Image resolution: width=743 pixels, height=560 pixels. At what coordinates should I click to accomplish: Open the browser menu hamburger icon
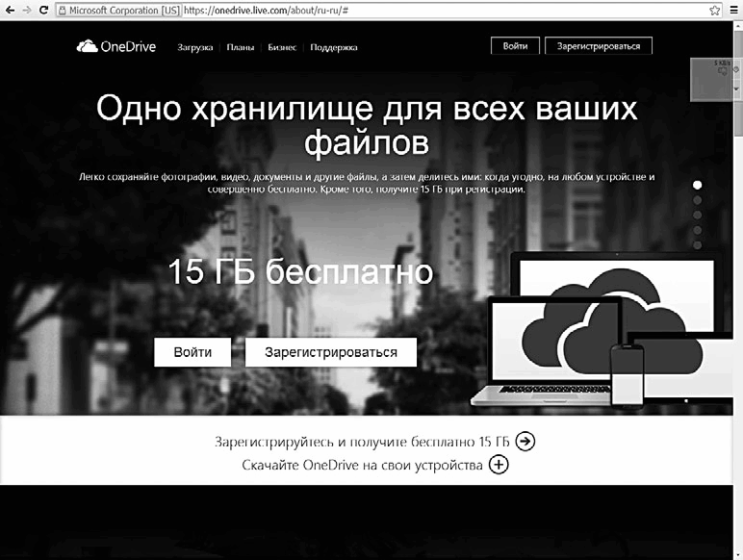coord(733,10)
